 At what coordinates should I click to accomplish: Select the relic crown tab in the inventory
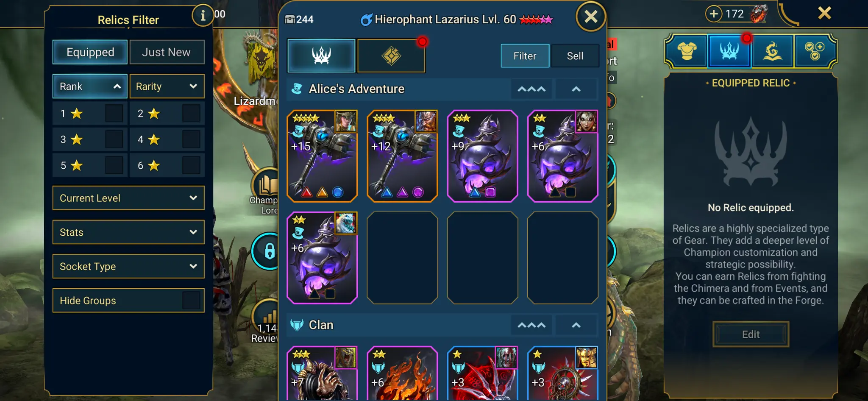(x=321, y=56)
